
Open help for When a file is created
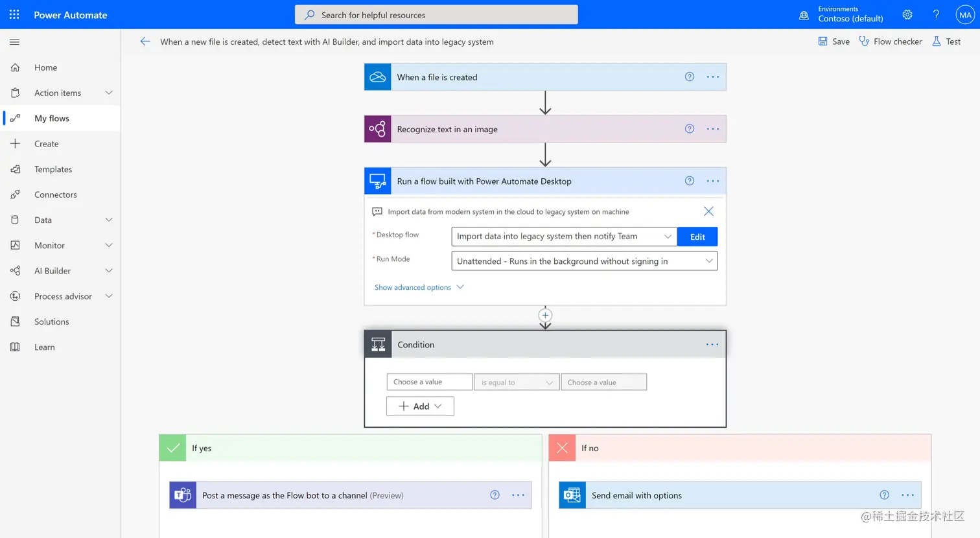(690, 77)
